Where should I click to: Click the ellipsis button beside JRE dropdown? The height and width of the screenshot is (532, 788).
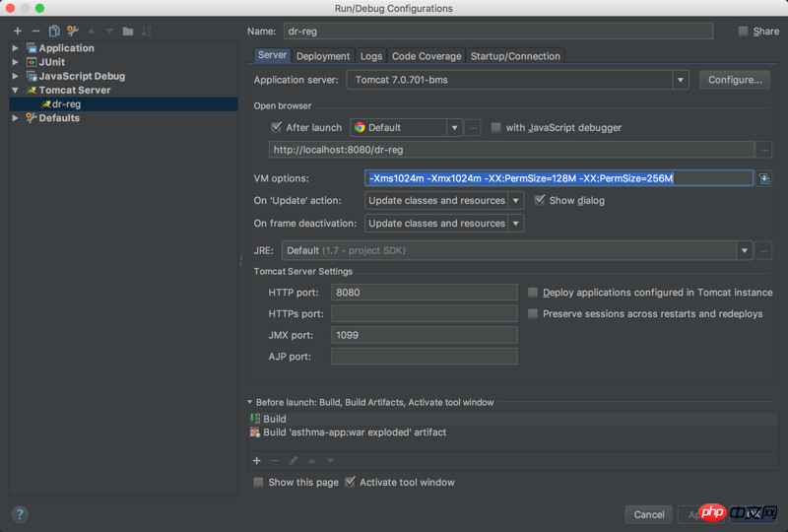(764, 251)
